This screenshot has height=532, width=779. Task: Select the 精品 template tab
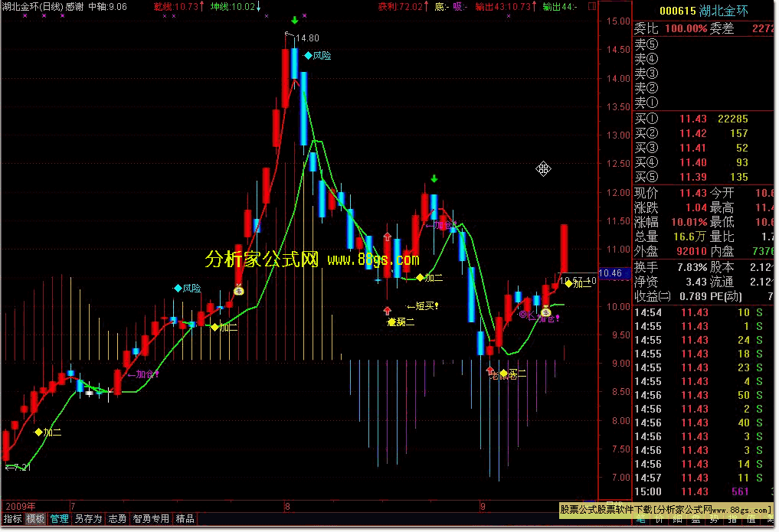click(185, 518)
